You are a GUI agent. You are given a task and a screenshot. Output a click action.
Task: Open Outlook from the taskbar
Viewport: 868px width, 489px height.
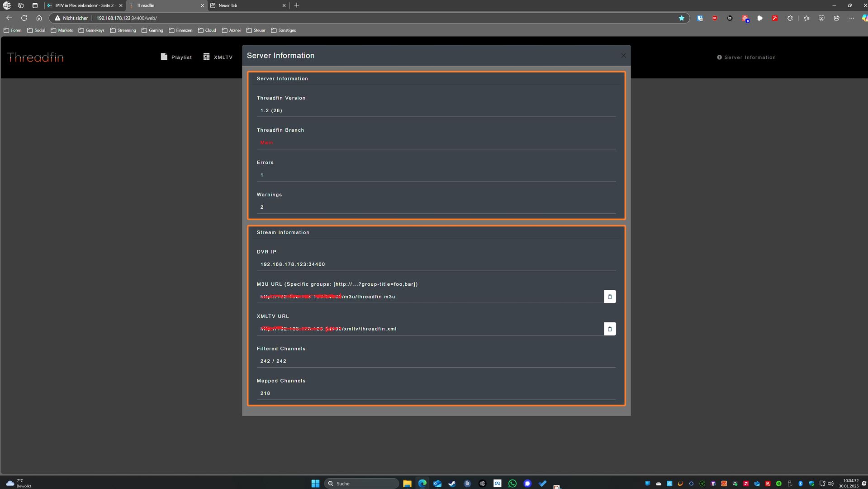[437, 484]
